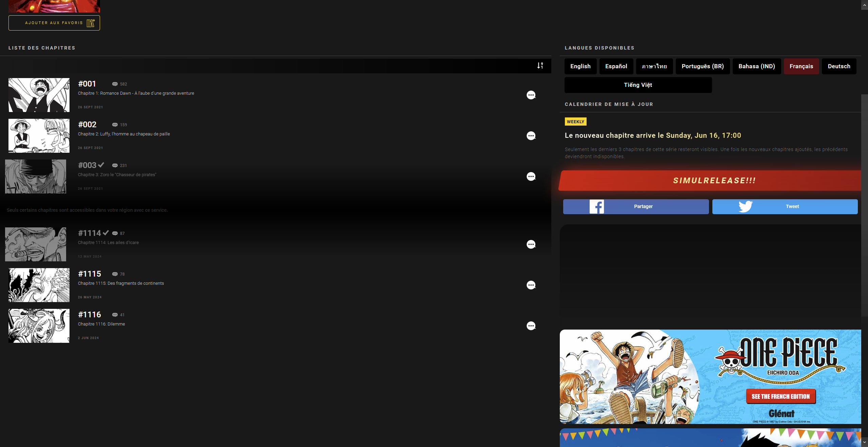Share on Facebook with Partager button
Viewport: 868px width, 447px height.
[x=636, y=206]
